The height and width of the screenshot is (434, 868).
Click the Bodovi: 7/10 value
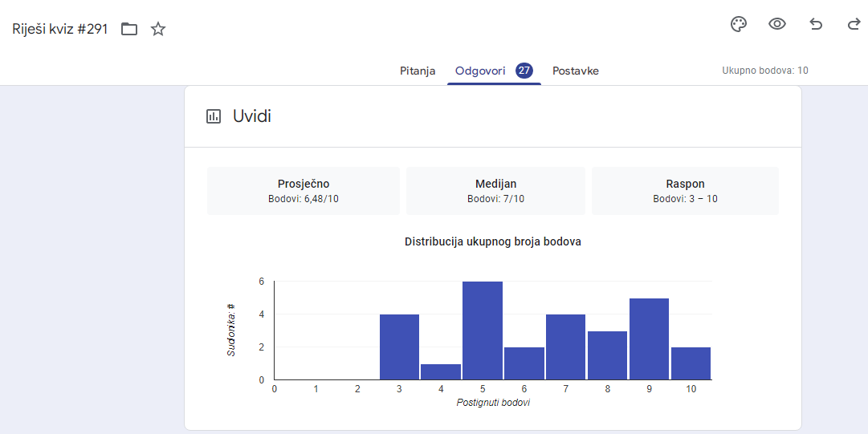[x=495, y=198]
